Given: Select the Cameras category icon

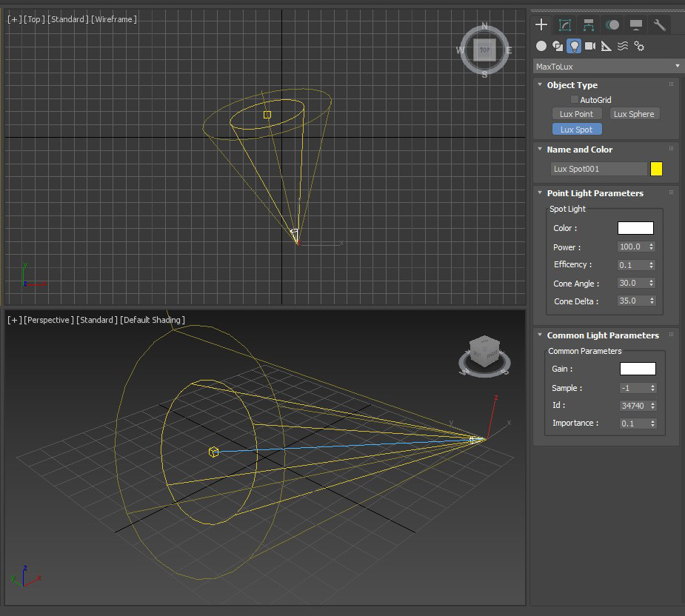Looking at the screenshot, I should pos(590,46).
